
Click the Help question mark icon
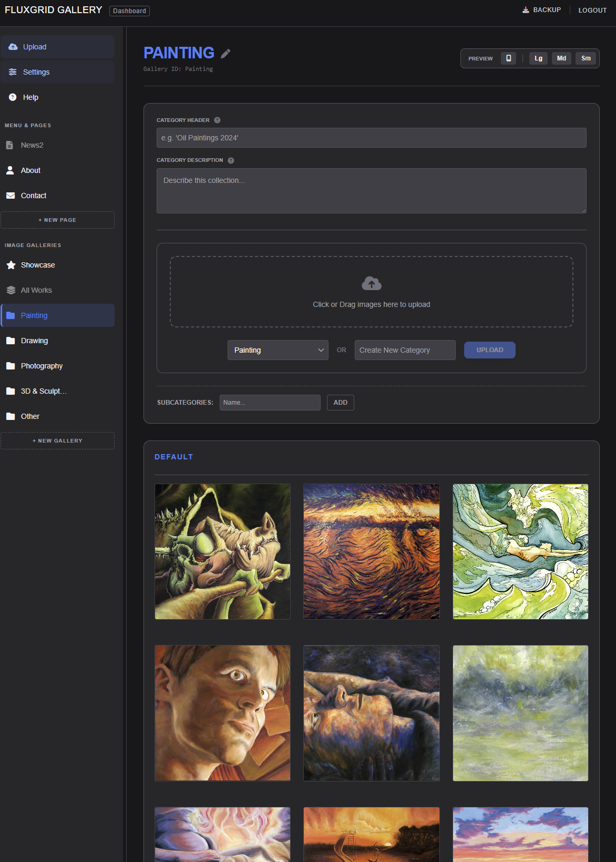tap(13, 97)
